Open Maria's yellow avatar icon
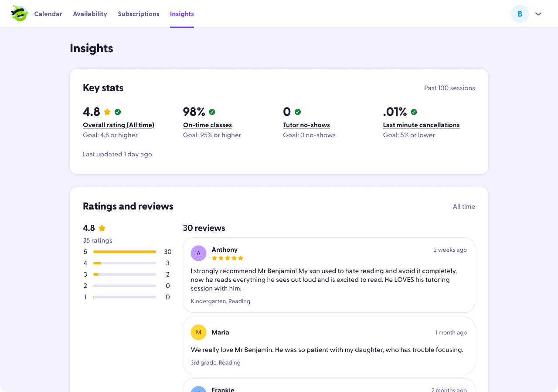This screenshot has height=392, width=558. [x=198, y=332]
